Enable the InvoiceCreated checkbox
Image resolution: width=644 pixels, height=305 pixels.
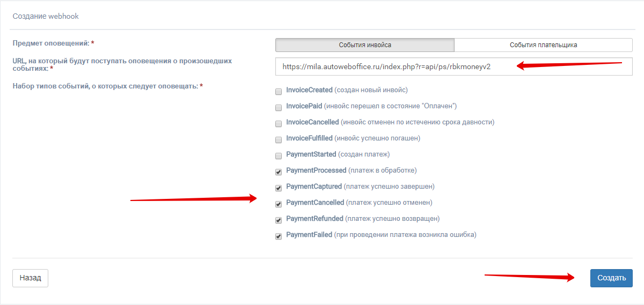click(x=279, y=91)
